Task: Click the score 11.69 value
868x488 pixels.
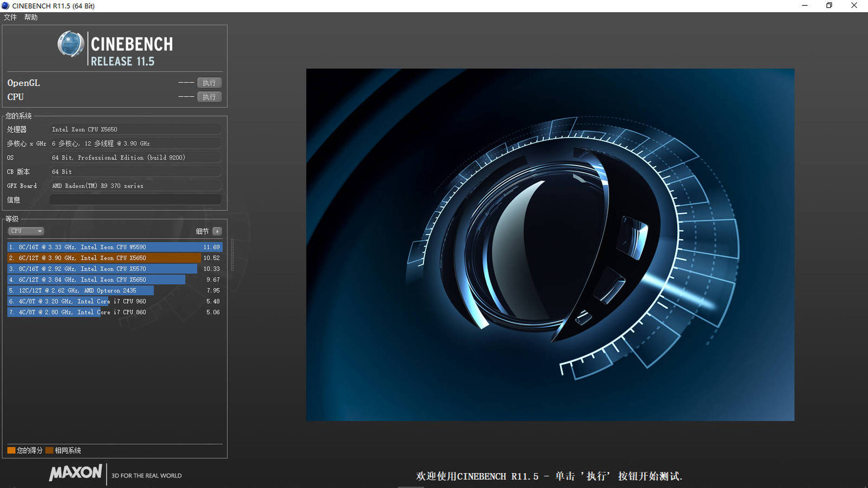Action: point(212,247)
